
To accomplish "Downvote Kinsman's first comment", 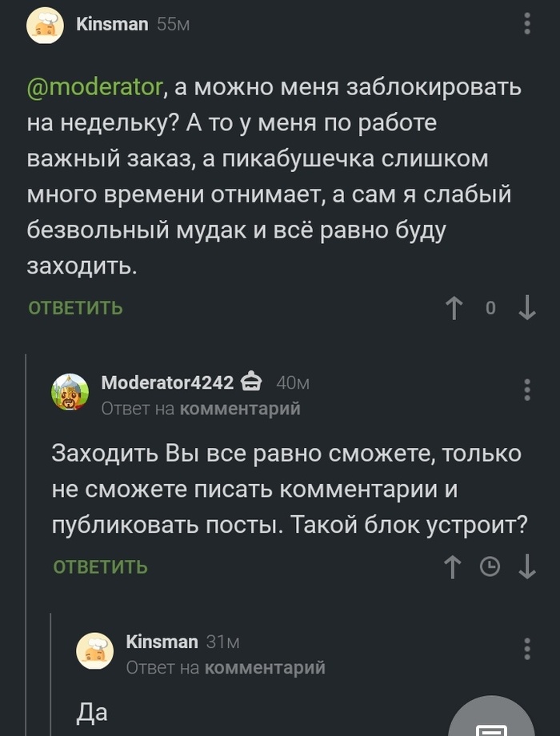I will click(527, 308).
